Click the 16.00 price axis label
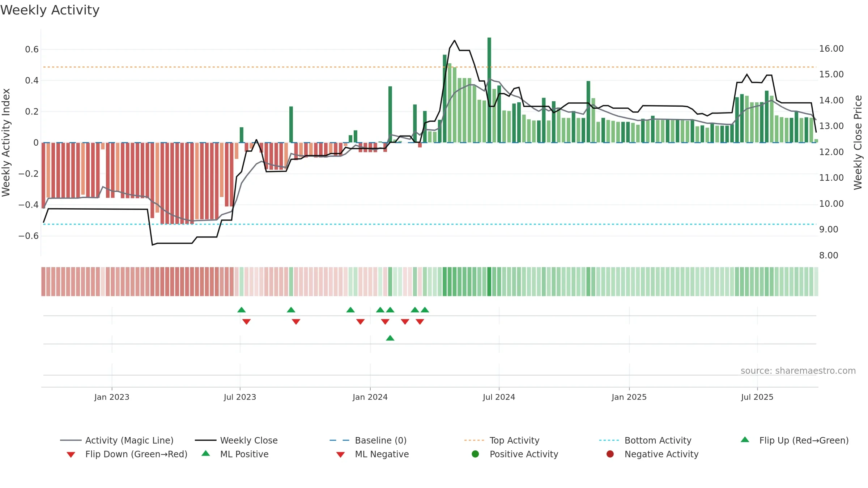 (x=831, y=49)
